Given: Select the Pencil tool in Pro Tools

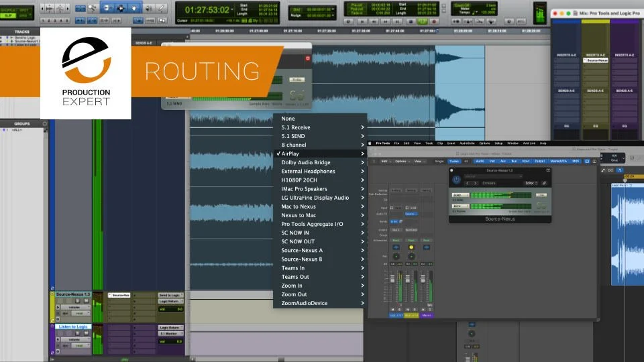Looking at the screenshot, I should 162,8.
